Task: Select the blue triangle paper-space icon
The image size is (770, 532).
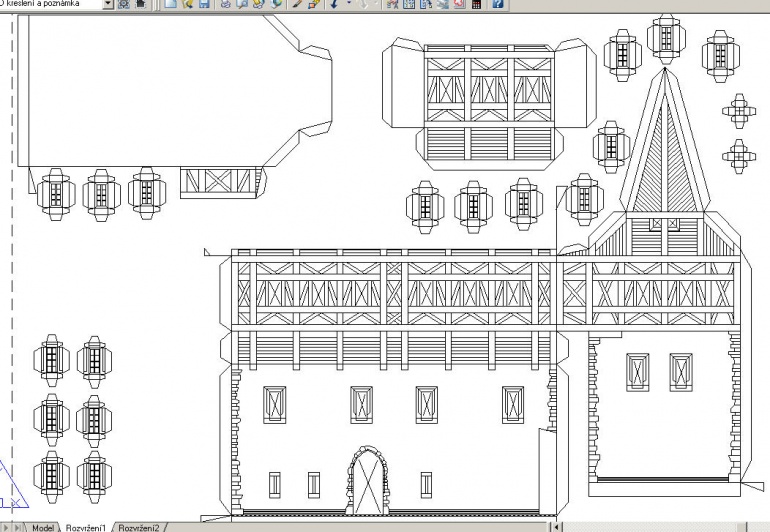Action: (x=12, y=484)
